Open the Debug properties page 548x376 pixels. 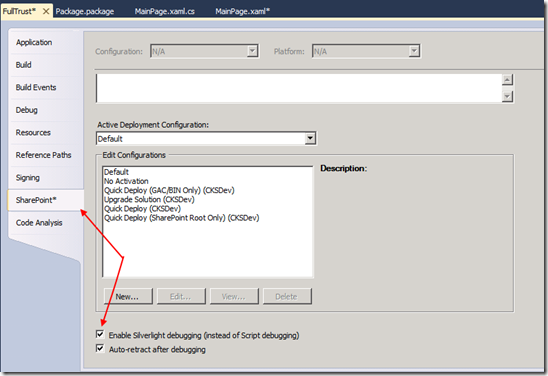tap(27, 110)
